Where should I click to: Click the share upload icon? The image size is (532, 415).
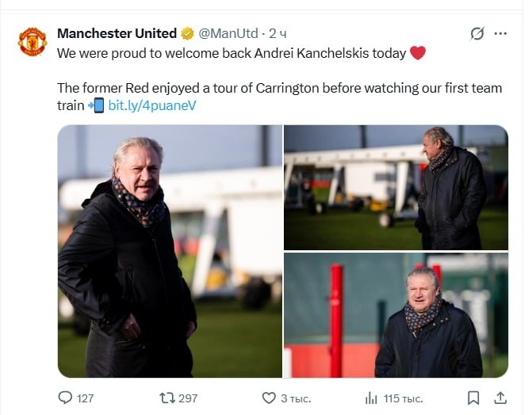500,398
